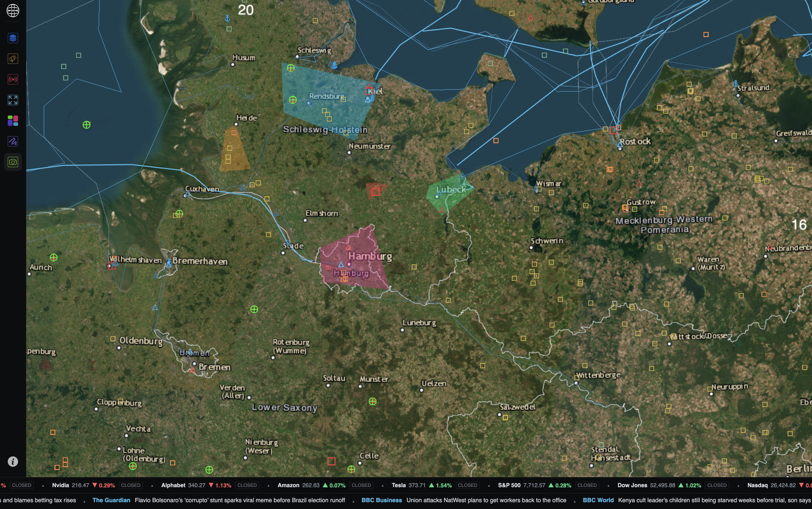Open marker cluster labeled 16
Screen dimensions: 812x509
[799, 225]
